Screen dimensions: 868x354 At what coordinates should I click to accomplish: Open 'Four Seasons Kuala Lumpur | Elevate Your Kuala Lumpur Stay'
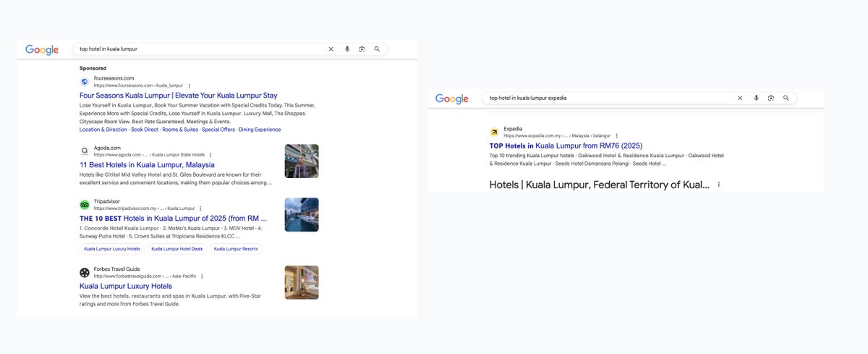[179, 96]
